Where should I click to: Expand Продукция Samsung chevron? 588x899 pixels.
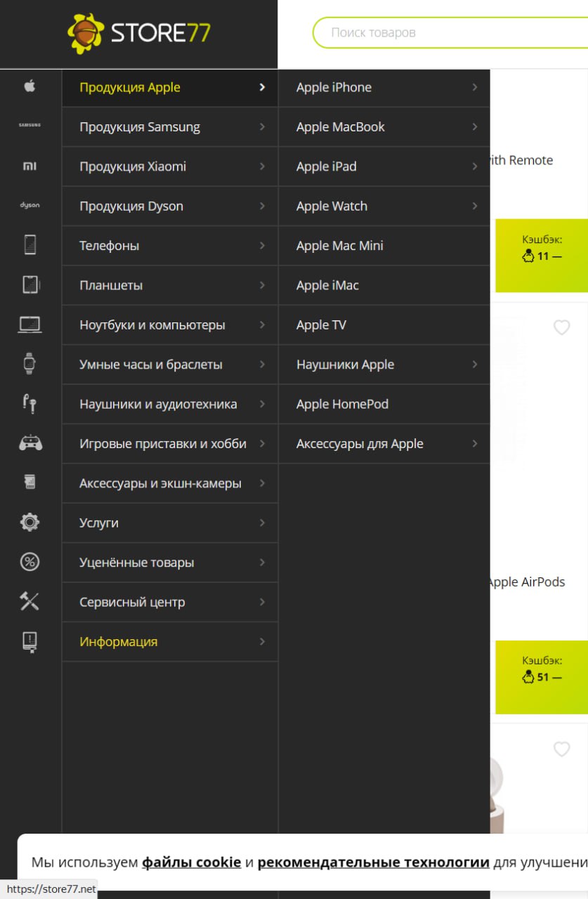click(262, 127)
